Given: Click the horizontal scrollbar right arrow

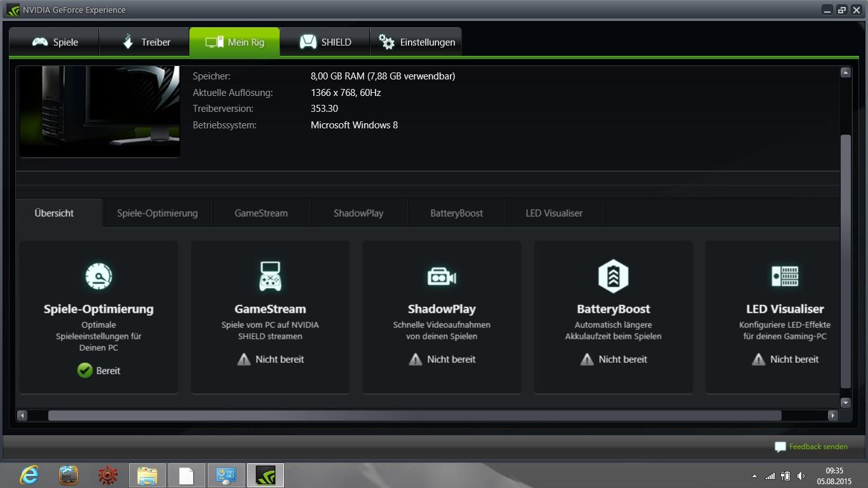Looking at the screenshot, I should [x=832, y=416].
